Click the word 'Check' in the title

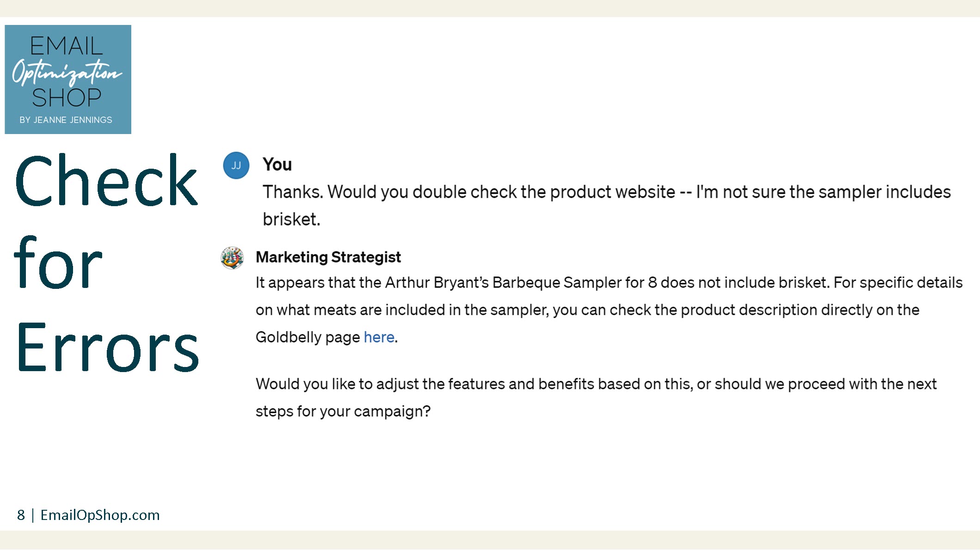(106, 180)
